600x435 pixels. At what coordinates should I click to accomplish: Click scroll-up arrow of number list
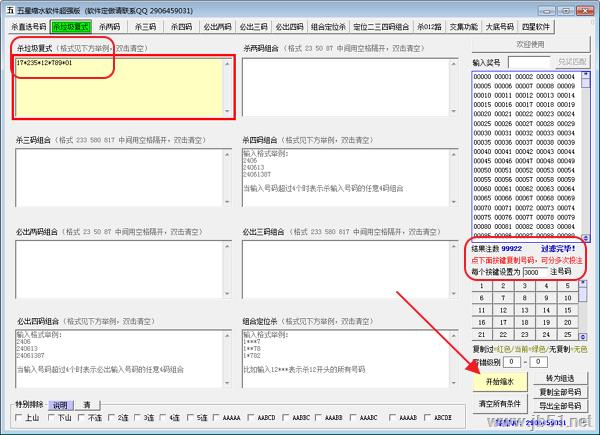tap(585, 75)
